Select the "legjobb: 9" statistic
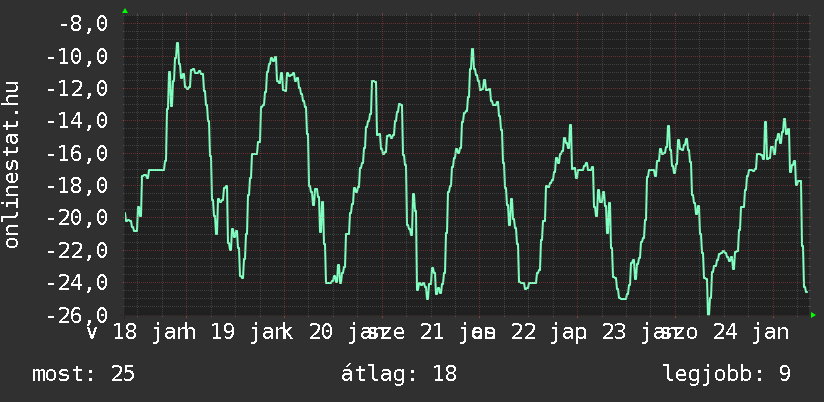This screenshot has height=402, width=824. pos(726,374)
